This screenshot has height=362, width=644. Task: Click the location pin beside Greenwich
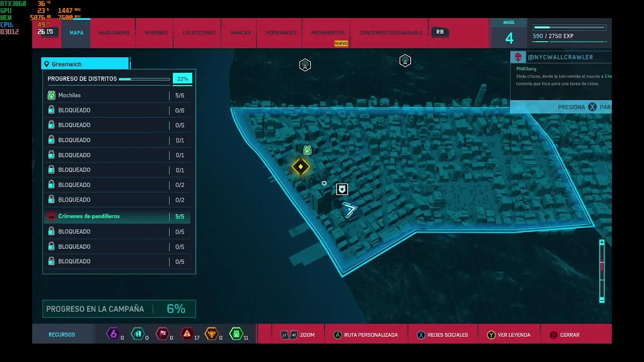pos(47,64)
